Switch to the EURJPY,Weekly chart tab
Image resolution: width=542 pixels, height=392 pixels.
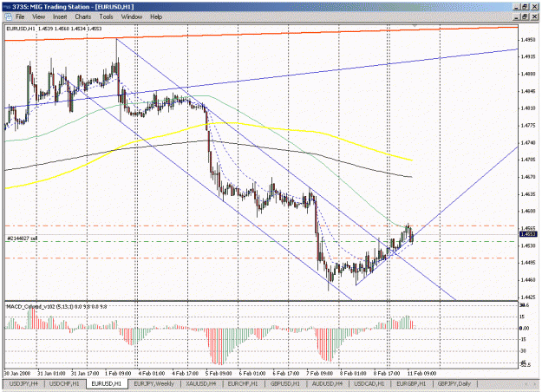154,383
